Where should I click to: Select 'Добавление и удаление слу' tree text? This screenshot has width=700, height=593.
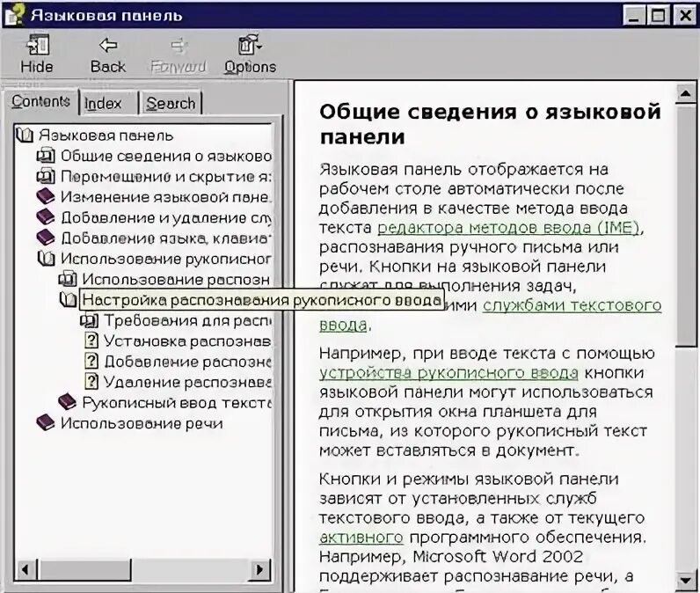coord(166,217)
